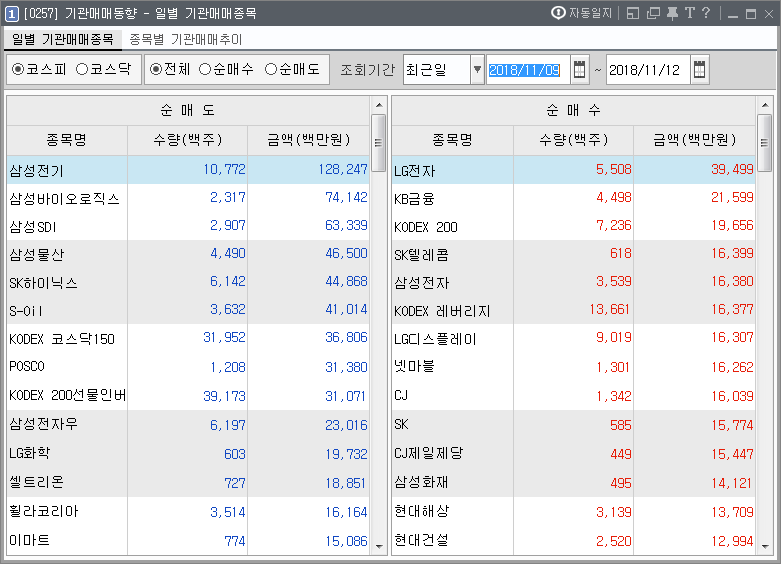Click 순매도 table scrollbar down arrow
Image resolution: width=781 pixels, height=564 pixels.
pos(379,547)
